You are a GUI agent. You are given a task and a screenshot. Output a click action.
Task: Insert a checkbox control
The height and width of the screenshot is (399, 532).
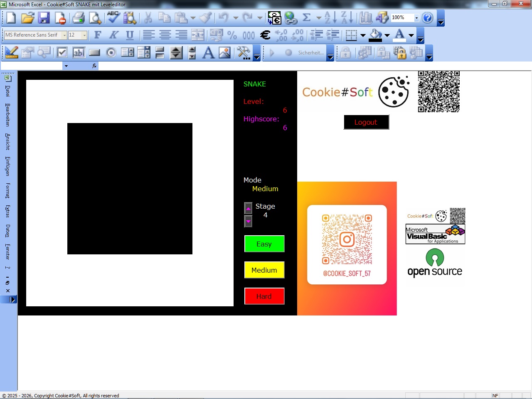pos(62,53)
